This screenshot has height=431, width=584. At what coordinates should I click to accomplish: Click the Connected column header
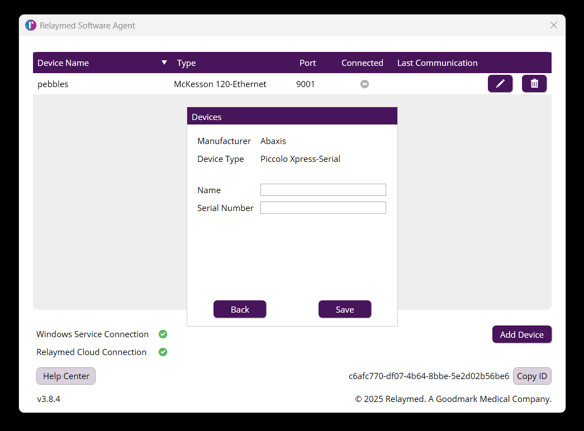[362, 63]
